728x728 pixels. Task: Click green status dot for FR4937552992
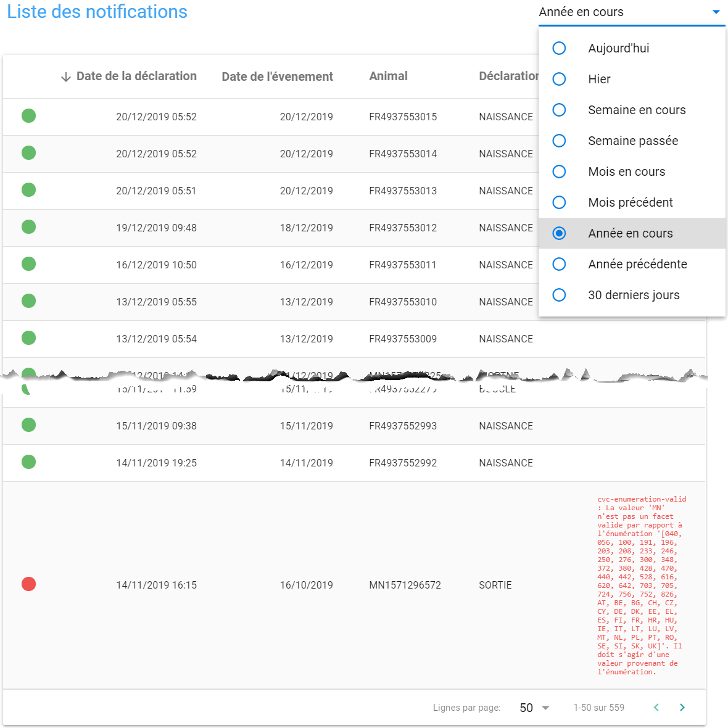[29, 462]
